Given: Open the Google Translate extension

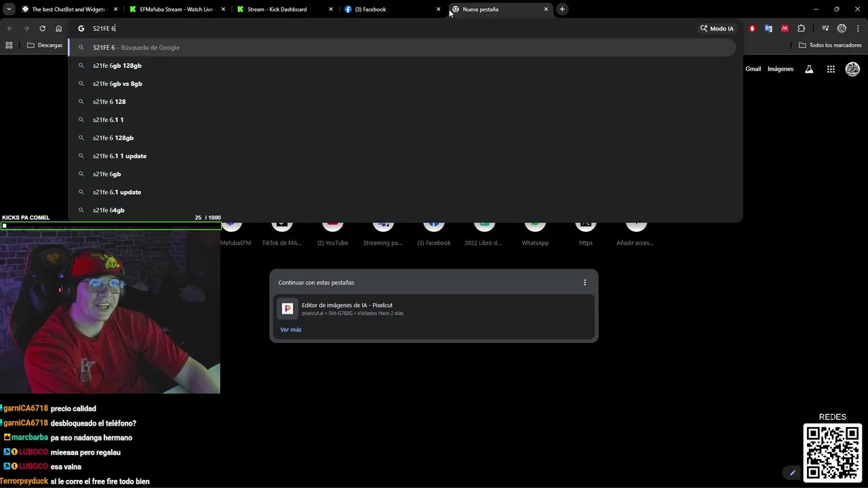Looking at the screenshot, I should pyautogui.click(x=768, y=28).
